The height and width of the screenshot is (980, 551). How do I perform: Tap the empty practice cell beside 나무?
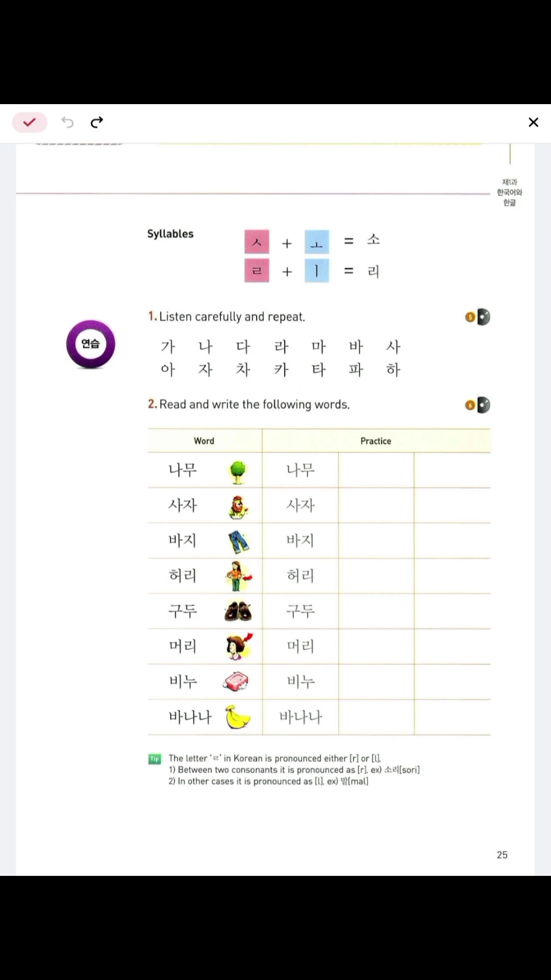pos(376,470)
